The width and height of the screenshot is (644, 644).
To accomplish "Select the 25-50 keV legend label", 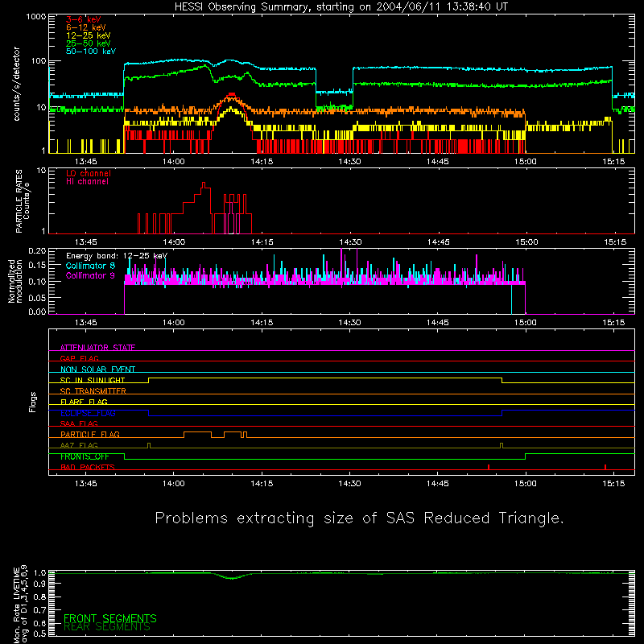I will tap(89, 43).
